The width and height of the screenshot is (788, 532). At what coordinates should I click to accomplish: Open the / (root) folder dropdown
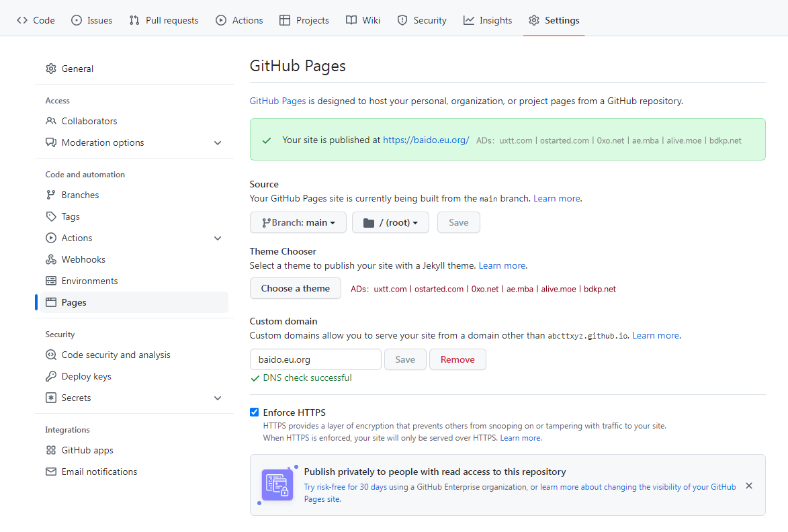click(x=390, y=222)
